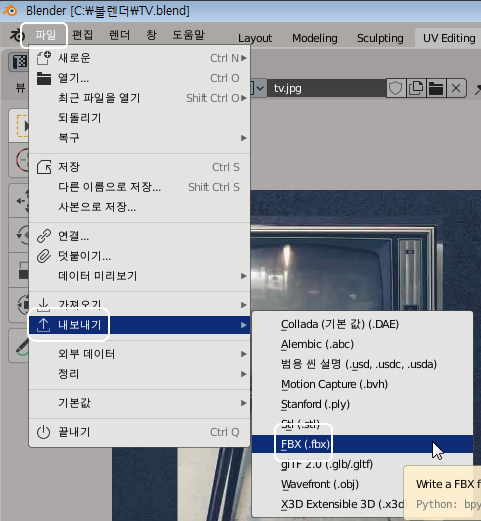Expand the 정리 submenu

[140, 374]
